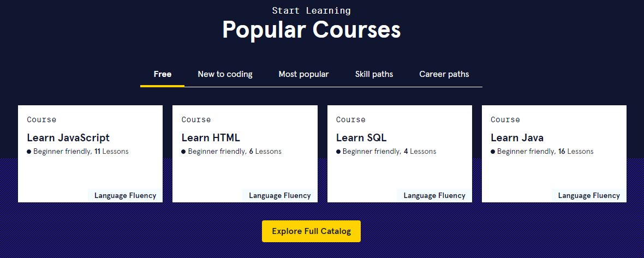
Task: Click the Explore Full Catalog button
Action: pyautogui.click(x=311, y=231)
